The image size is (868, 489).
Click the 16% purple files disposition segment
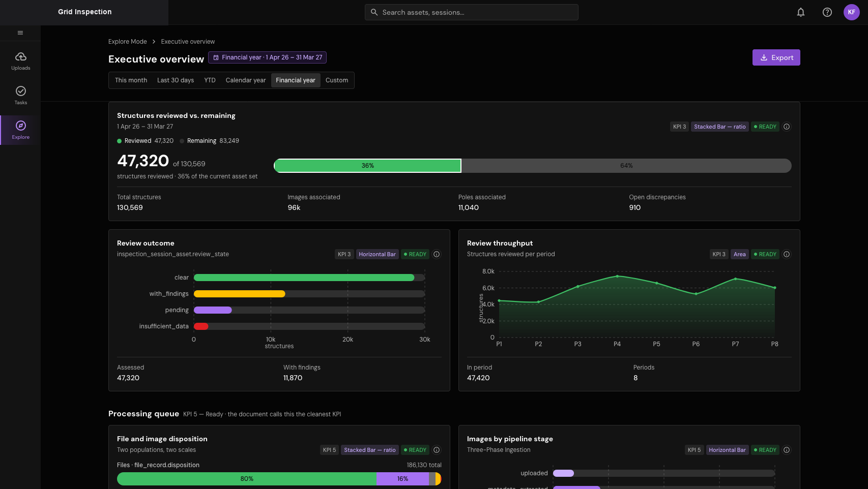coord(402,479)
